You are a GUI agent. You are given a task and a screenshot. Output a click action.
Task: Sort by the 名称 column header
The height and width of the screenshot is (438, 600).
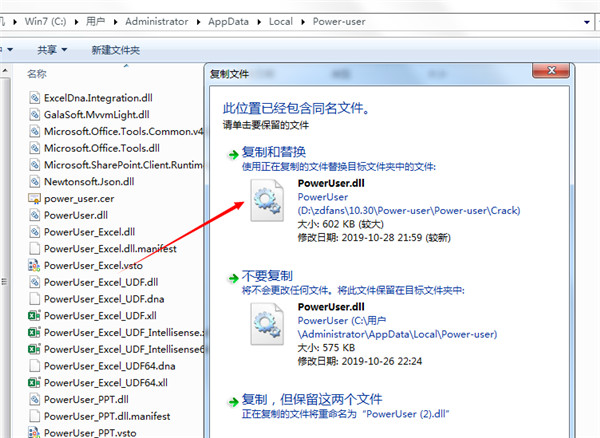37,74
